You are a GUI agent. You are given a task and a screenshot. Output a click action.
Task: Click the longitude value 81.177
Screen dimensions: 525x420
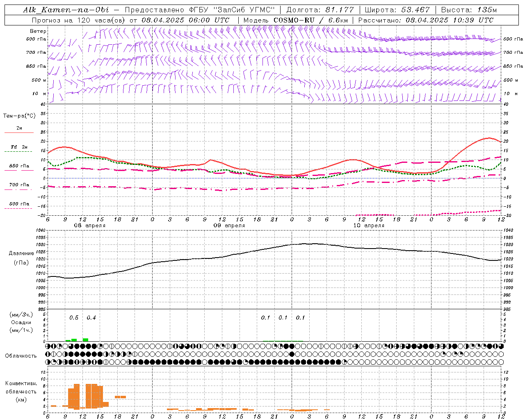point(340,10)
